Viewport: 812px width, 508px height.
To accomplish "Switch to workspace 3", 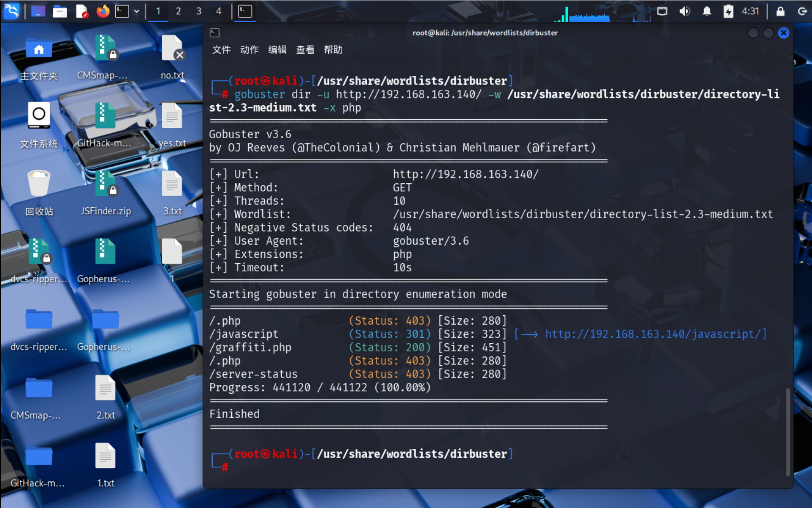I will [199, 11].
